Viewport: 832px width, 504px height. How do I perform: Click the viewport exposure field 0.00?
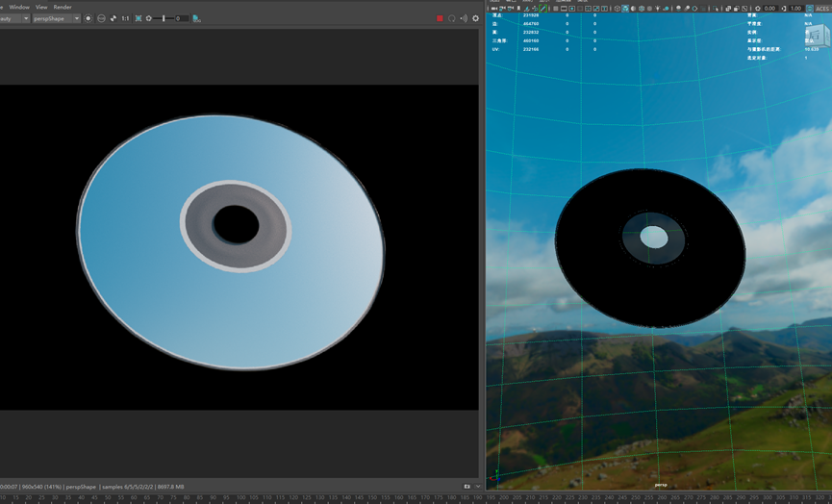point(769,9)
